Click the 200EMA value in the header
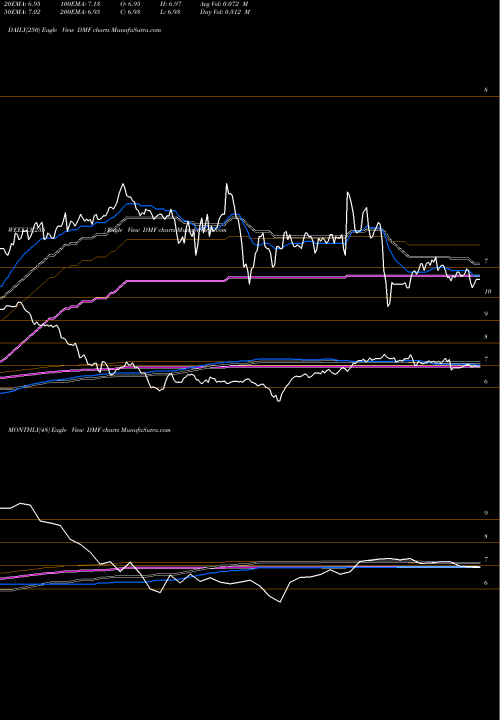 [x=80, y=12]
